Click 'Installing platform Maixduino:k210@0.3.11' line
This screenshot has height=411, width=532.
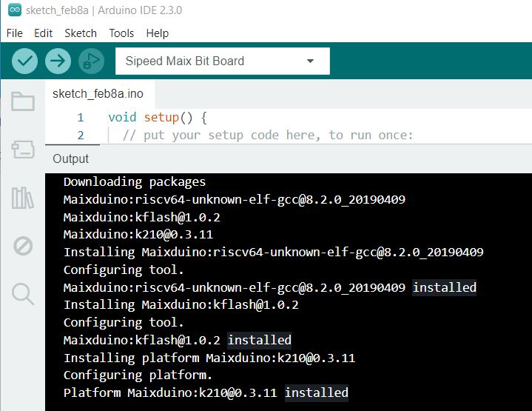[209, 358]
